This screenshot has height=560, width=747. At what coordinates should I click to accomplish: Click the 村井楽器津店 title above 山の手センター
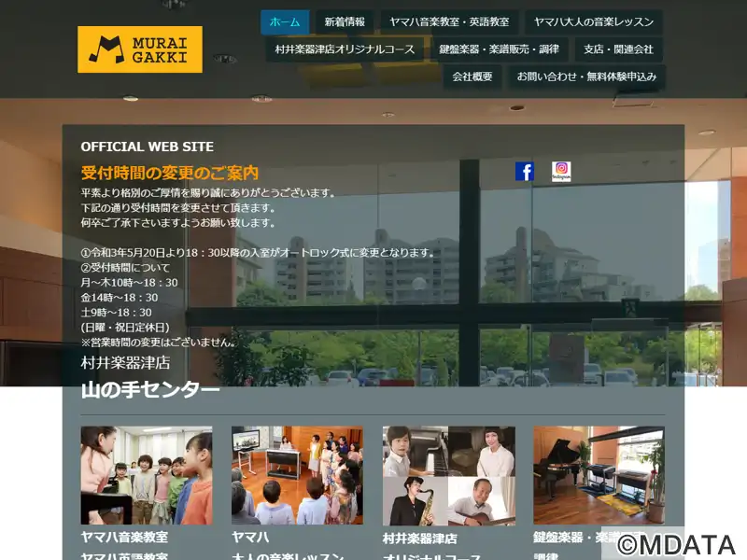(x=125, y=363)
